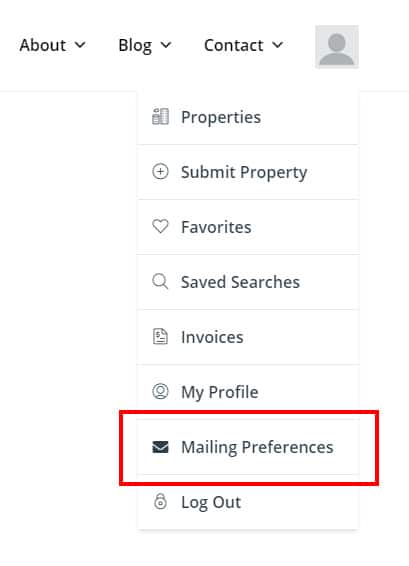Viewport: 409px width, 566px height.
Task: Click the Log Out lock icon
Action: pos(160,501)
